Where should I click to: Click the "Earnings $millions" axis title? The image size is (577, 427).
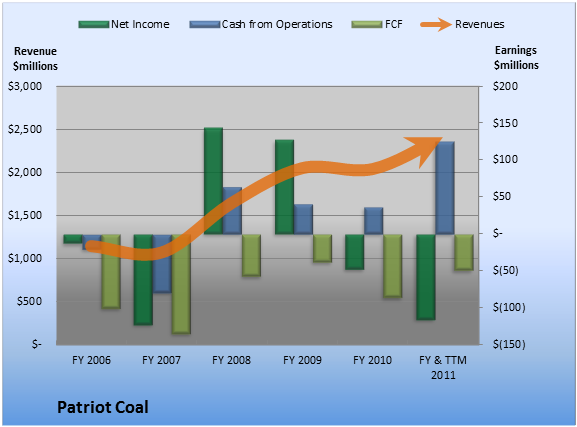tap(516, 58)
